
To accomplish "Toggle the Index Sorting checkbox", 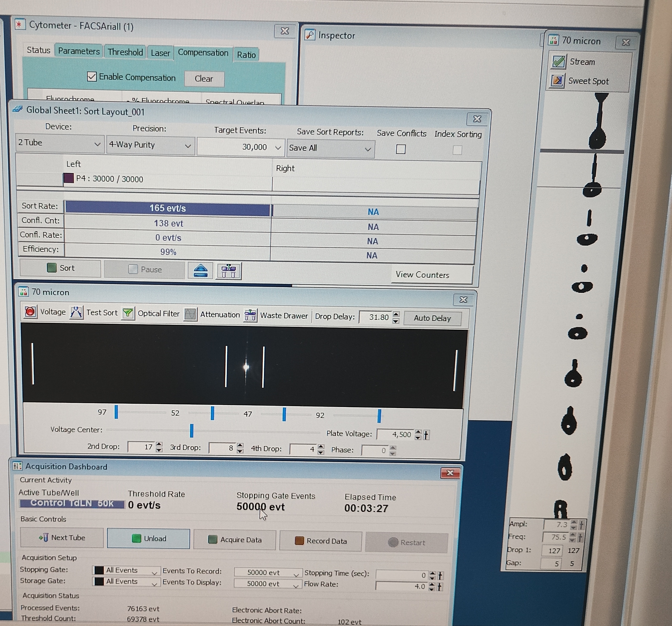I will [x=457, y=150].
